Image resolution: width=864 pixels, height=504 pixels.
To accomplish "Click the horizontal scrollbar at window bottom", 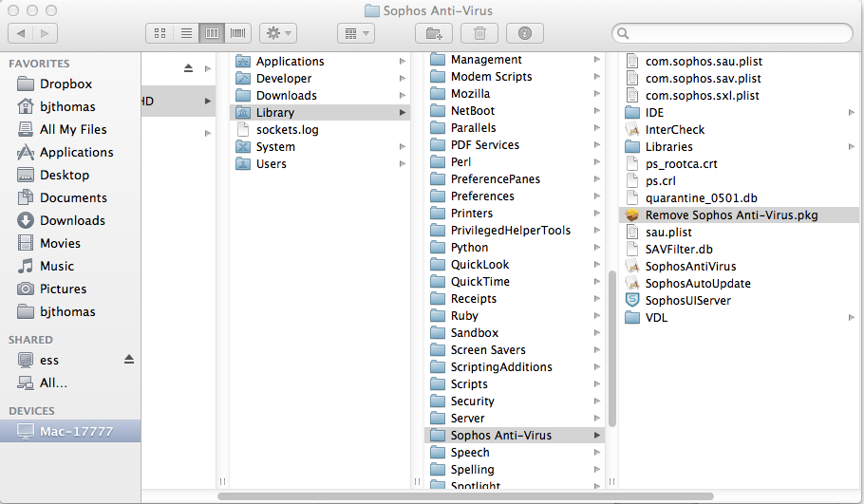I will [465, 496].
